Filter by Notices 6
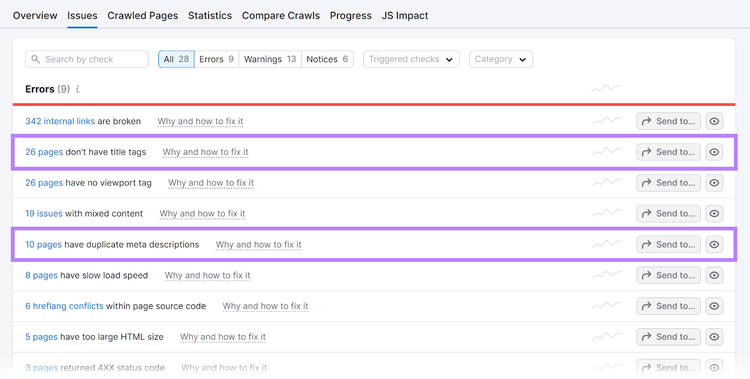This screenshot has height=379, width=750. coord(327,59)
